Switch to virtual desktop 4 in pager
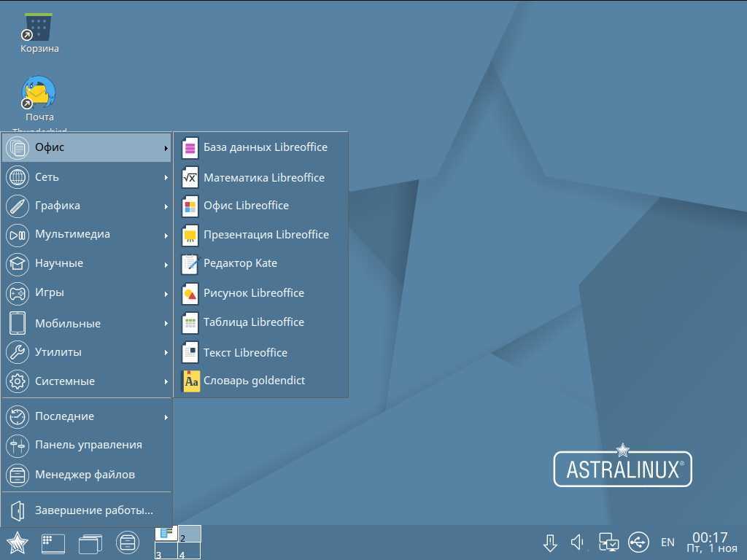 (x=189, y=552)
